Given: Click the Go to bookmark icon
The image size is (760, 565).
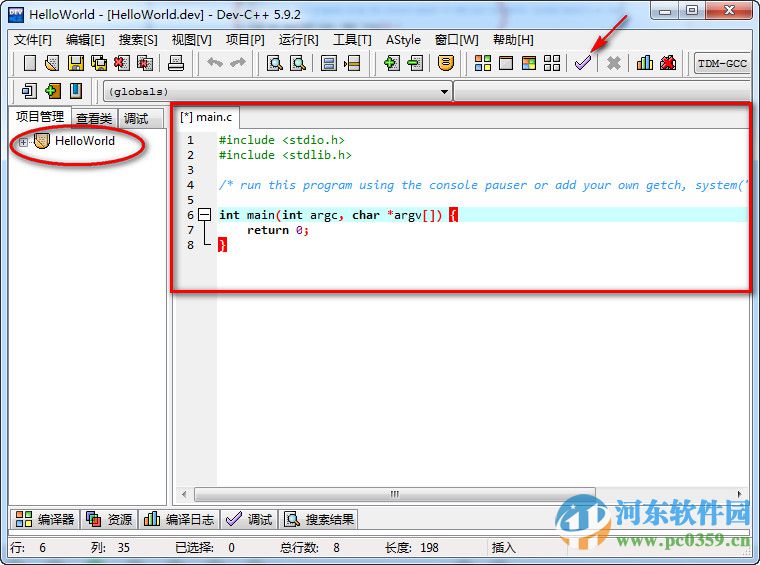Looking at the screenshot, I should click(76, 91).
